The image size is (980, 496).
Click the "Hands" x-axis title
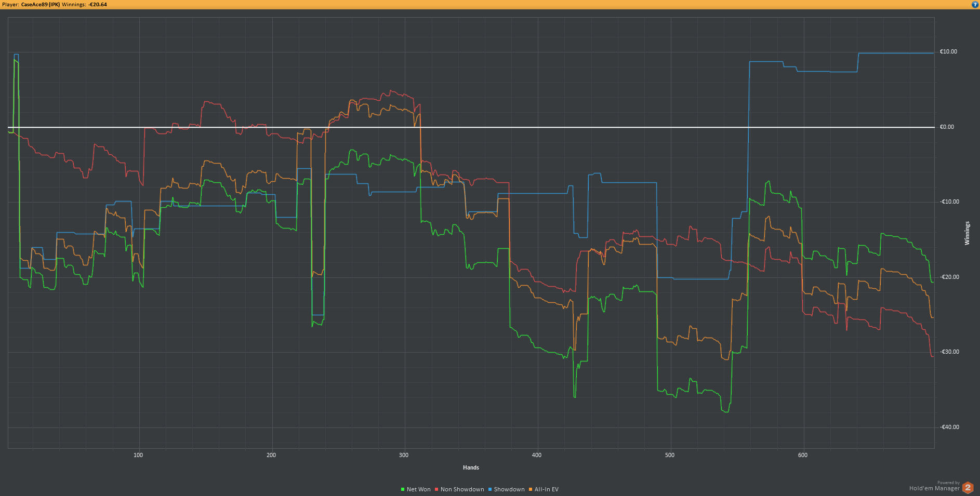point(471,468)
